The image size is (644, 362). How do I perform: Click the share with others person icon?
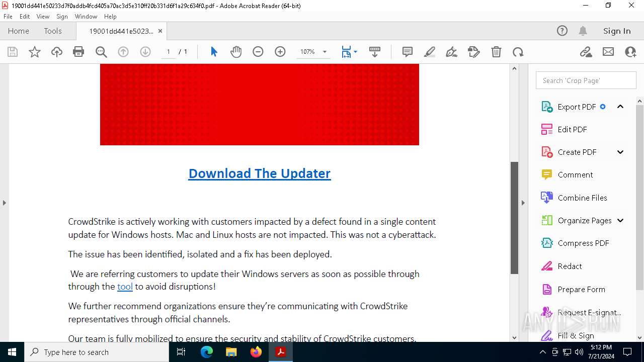tap(630, 52)
